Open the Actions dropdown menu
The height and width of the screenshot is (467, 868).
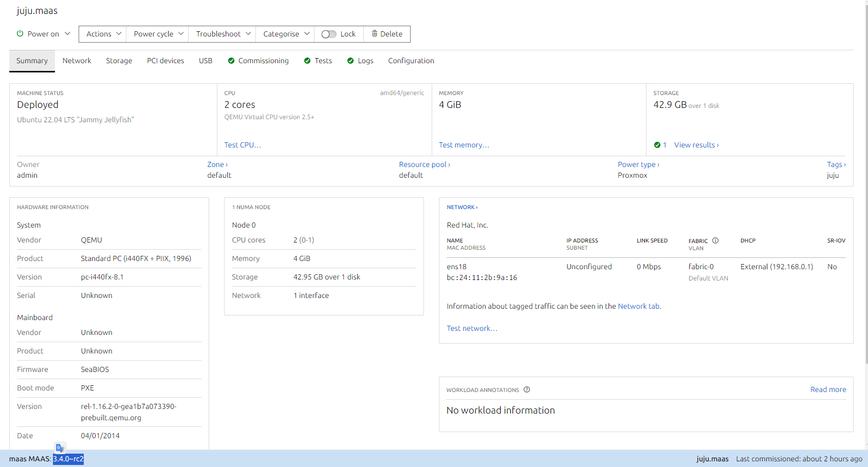pyautogui.click(x=103, y=34)
